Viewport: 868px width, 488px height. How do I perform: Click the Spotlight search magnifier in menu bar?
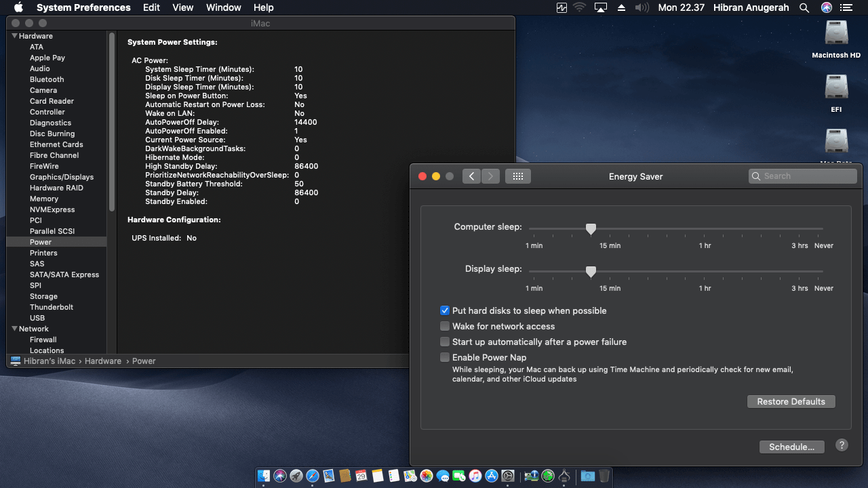(x=804, y=7)
